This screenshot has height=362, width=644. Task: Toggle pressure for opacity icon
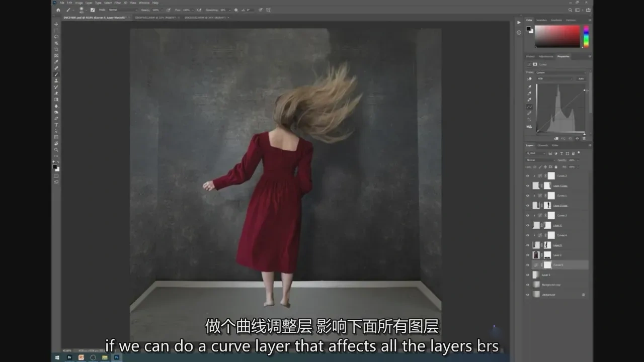pos(169,10)
